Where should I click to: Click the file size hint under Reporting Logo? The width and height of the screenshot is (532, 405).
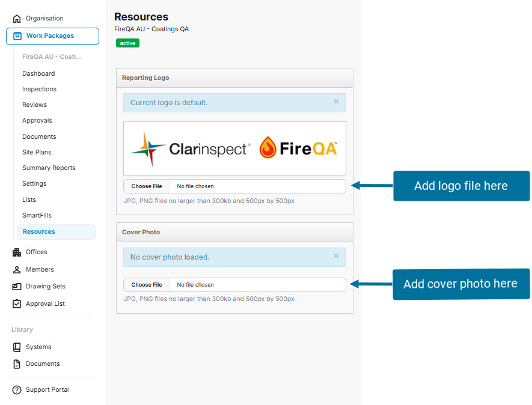[209, 201]
